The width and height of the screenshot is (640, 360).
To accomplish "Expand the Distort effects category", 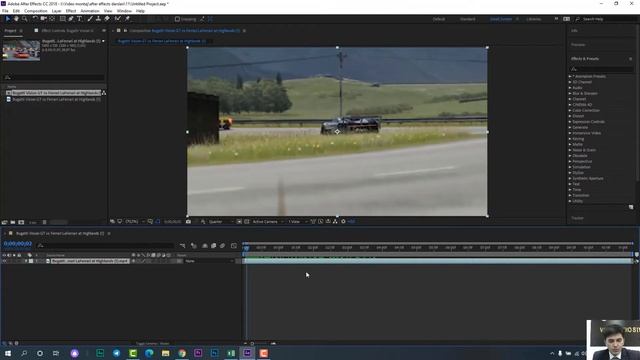I will tap(570, 116).
